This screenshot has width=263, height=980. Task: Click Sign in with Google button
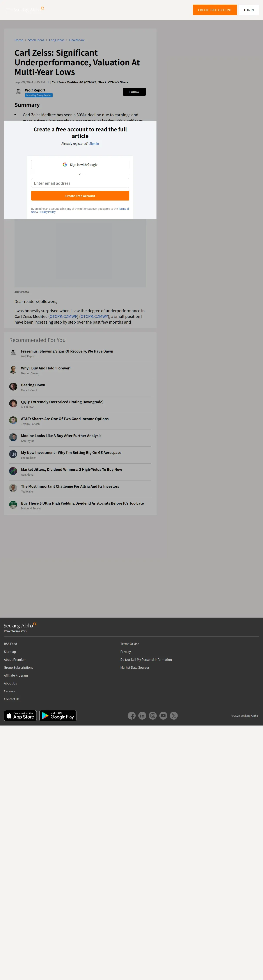pos(80,165)
